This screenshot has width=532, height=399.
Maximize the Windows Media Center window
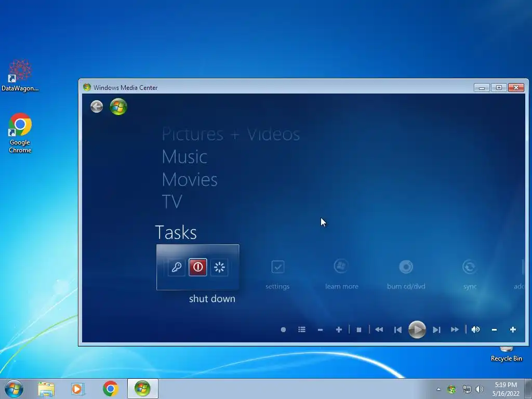point(499,87)
